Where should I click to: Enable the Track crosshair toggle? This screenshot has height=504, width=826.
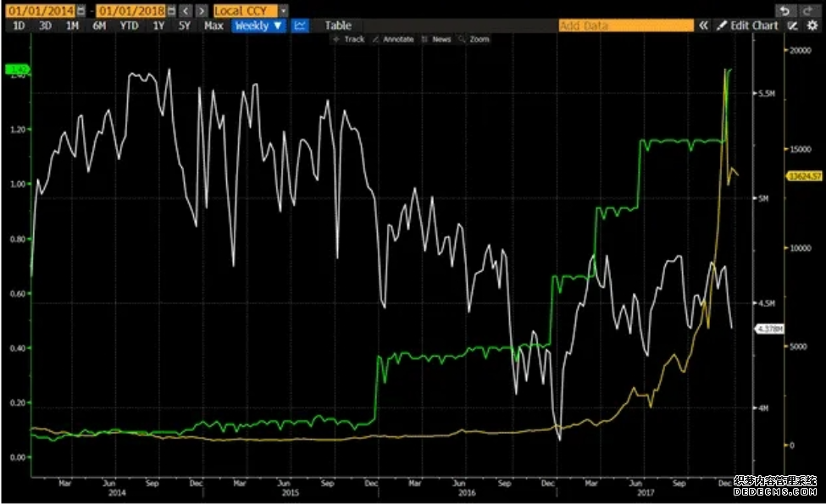click(x=349, y=40)
